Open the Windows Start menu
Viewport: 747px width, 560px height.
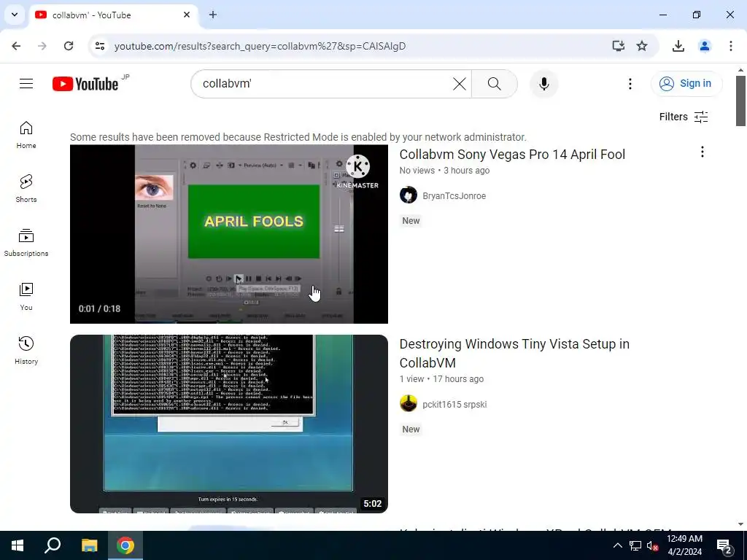tap(18, 545)
